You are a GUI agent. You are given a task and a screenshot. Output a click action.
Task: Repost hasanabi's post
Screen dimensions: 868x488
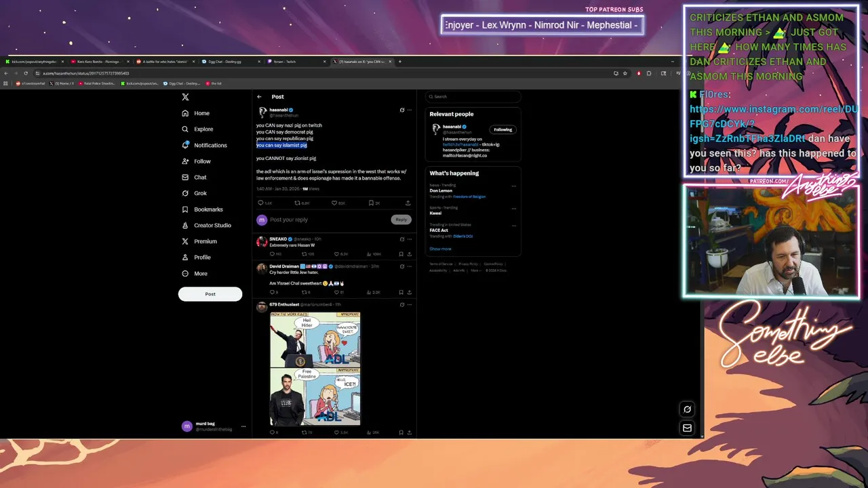[297, 203]
